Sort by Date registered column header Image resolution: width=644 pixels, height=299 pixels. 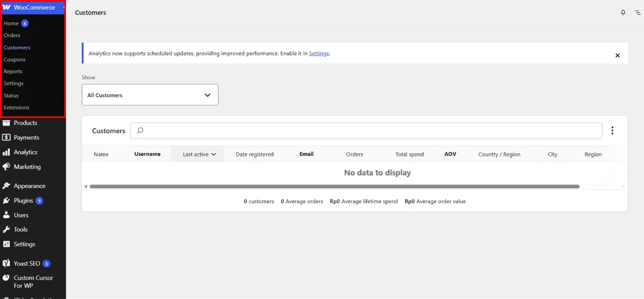click(x=254, y=154)
